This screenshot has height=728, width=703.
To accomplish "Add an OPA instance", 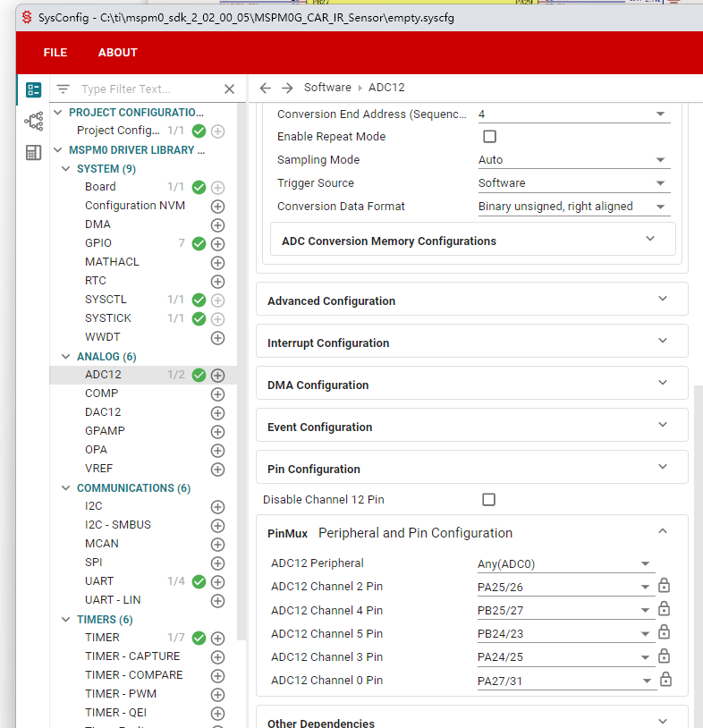I will pos(217,451).
